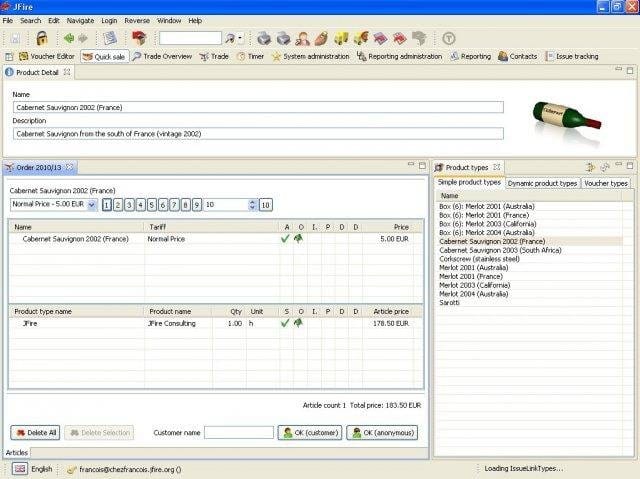Click the quantity spinner field showing 10

pyautogui.click(x=226, y=204)
